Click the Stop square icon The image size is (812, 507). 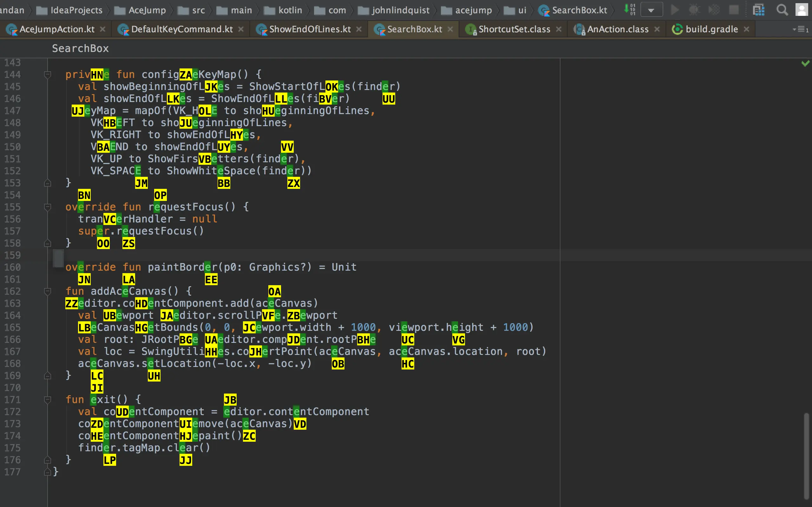[x=734, y=10]
